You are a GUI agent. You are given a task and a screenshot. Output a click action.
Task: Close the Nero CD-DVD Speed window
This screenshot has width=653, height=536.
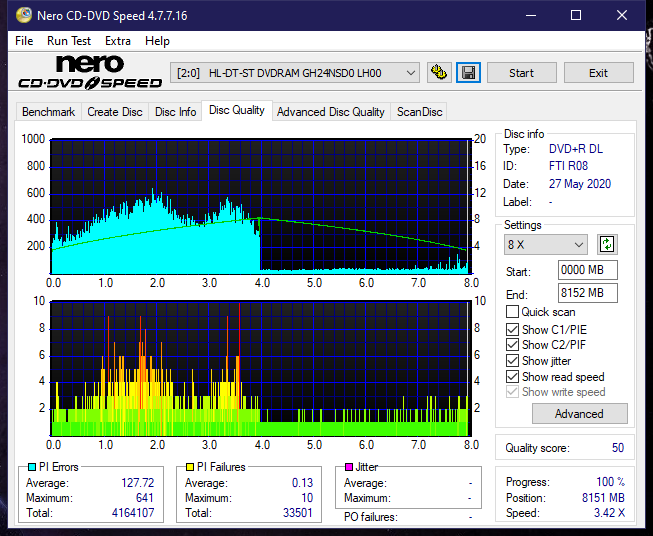[622, 15]
